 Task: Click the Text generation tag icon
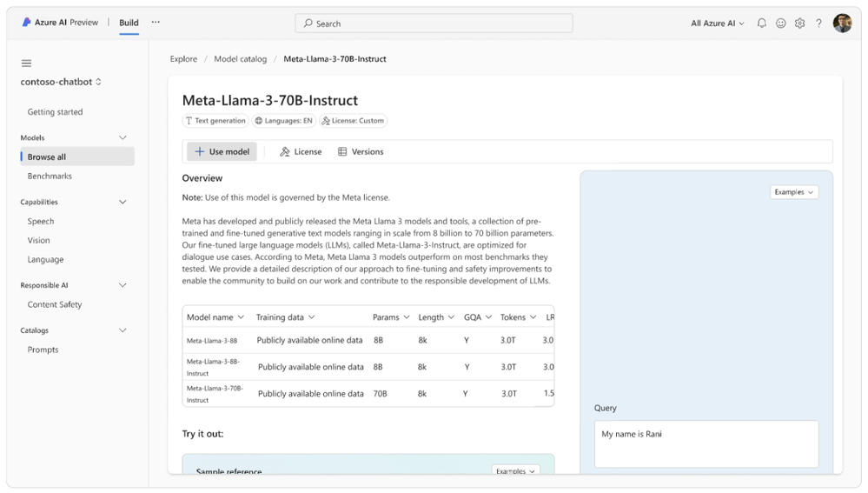coord(189,121)
